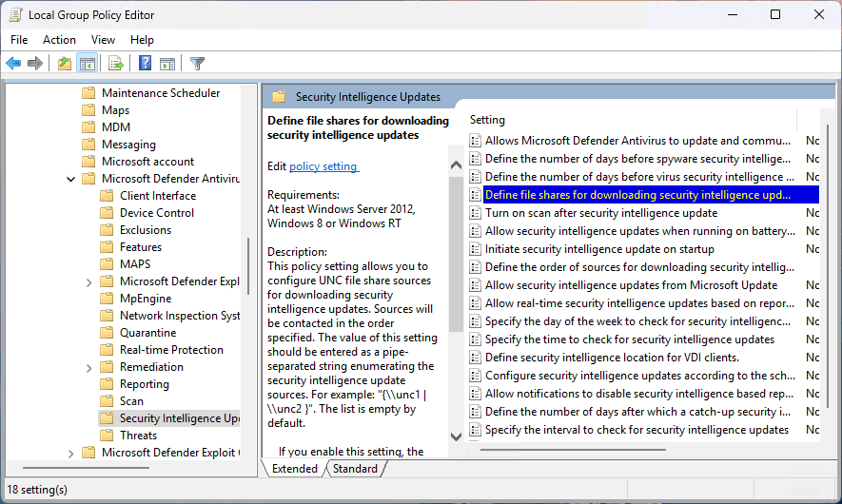Select 'Turn on scan after security intelligence update'

600,213
